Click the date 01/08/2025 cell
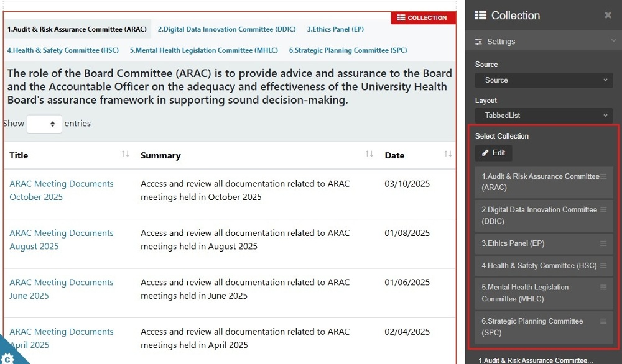 click(407, 233)
